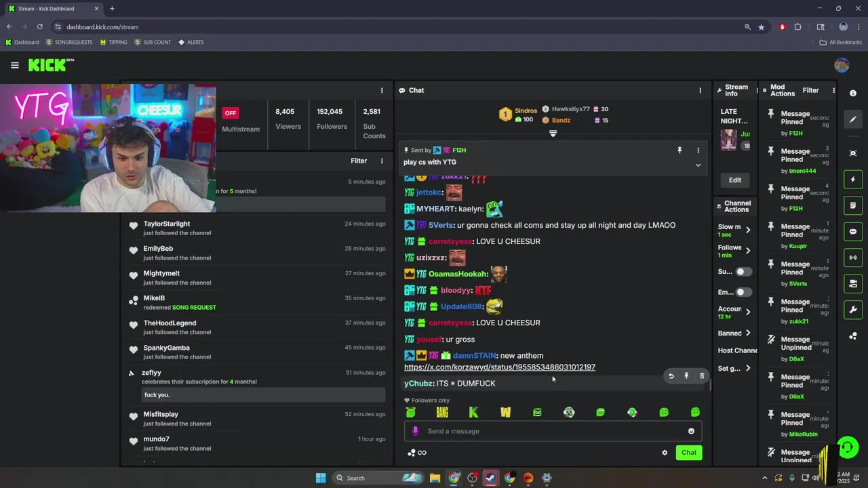Select the green K quick emote
Screen dimensions: 868x488
point(473,412)
